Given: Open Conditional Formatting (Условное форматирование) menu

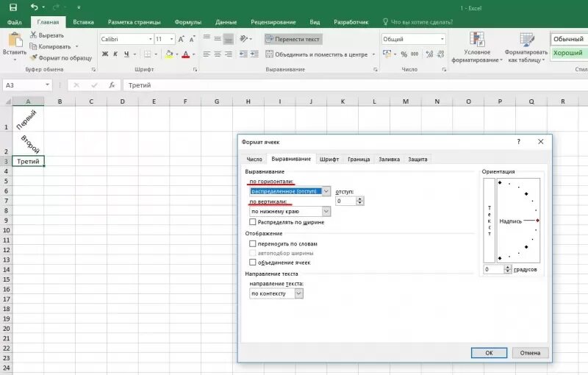Looking at the screenshot, I should click(x=476, y=47).
